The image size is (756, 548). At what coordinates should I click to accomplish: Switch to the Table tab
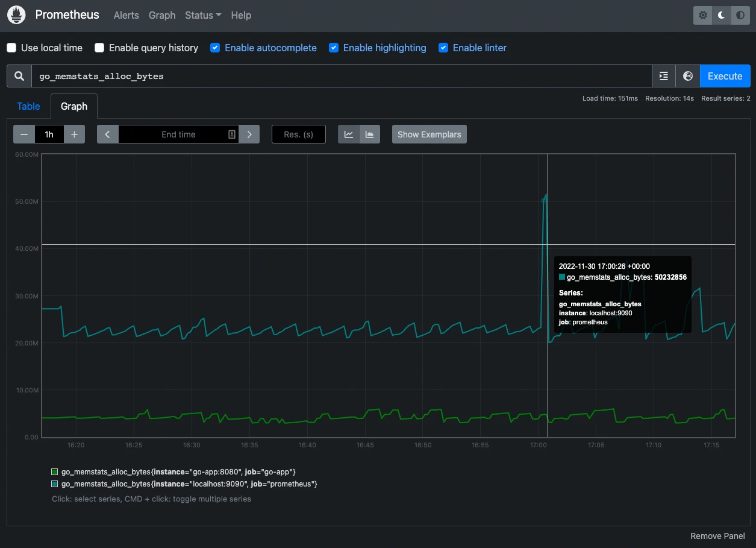click(x=28, y=106)
